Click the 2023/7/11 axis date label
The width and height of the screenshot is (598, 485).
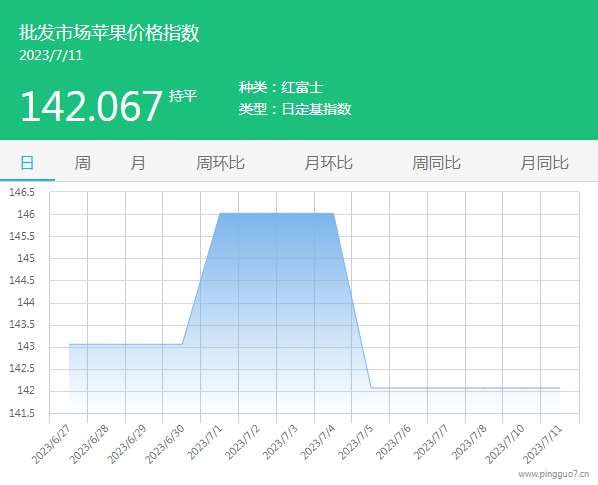pos(542,444)
